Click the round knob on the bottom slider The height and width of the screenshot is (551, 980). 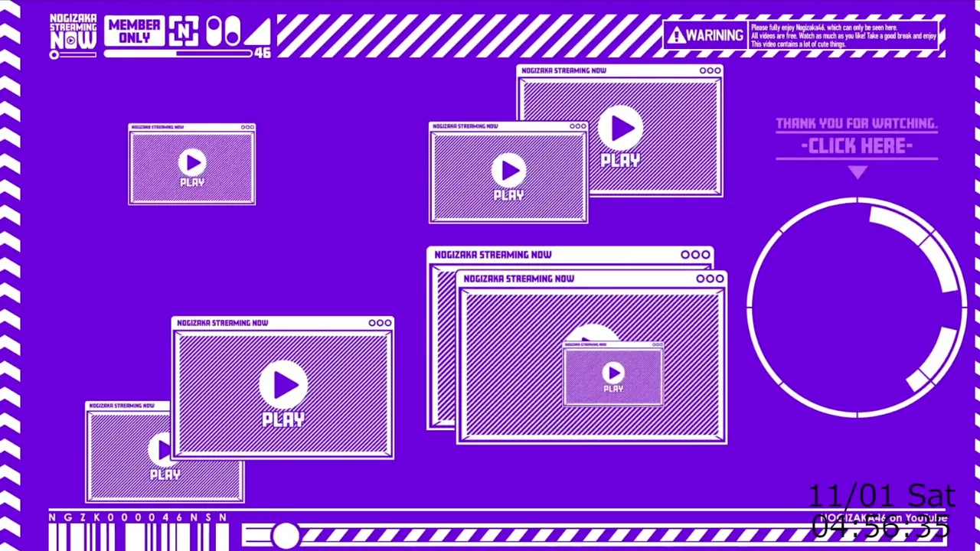[x=285, y=535]
